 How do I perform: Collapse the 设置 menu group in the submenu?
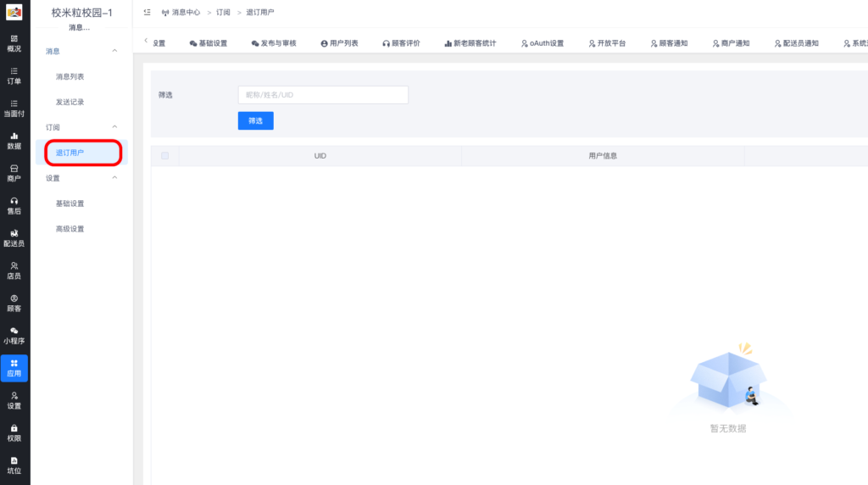[114, 178]
